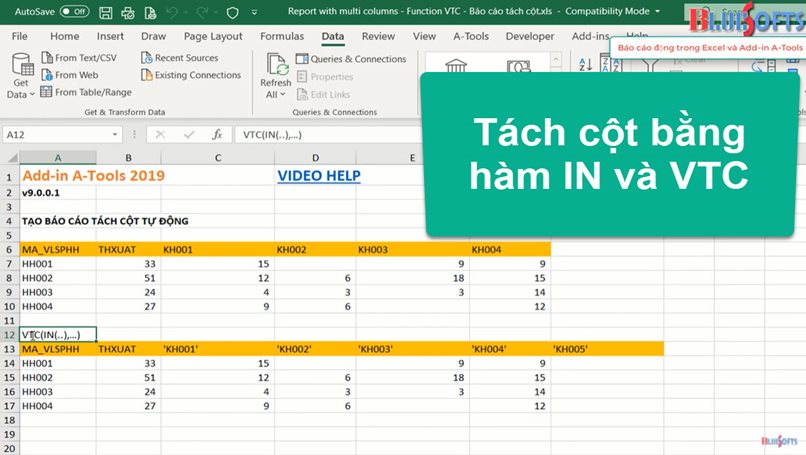The height and width of the screenshot is (455, 806).
Task: Click the Refresh All icon
Action: coord(276,65)
